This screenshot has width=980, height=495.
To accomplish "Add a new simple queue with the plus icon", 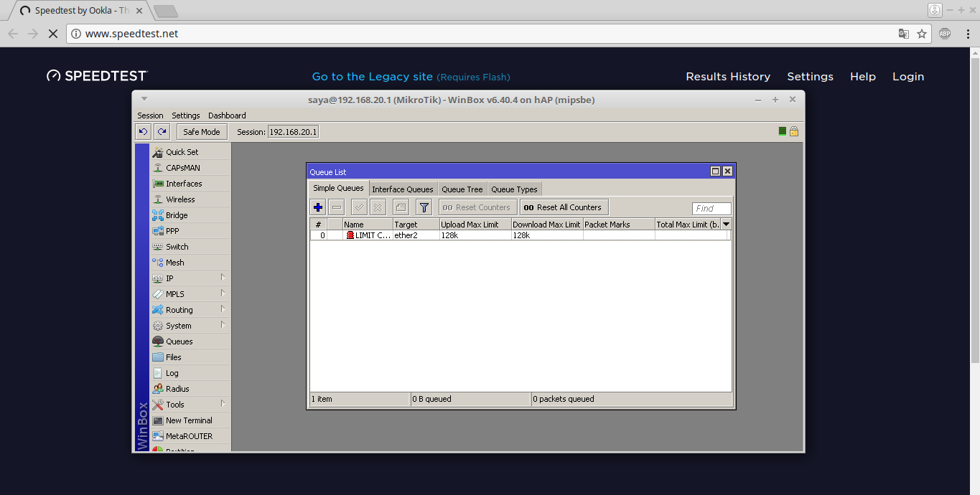I will coord(318,207).
